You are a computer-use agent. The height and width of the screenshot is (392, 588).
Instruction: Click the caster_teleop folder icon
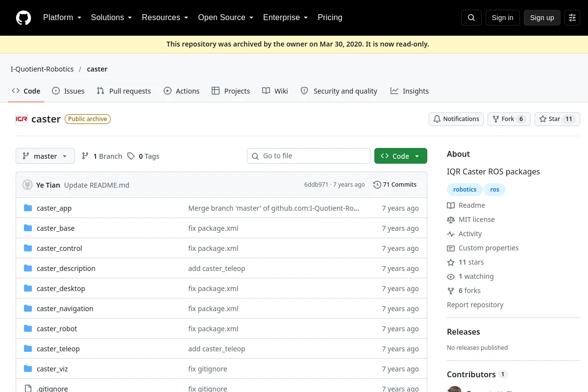point(28,349)
